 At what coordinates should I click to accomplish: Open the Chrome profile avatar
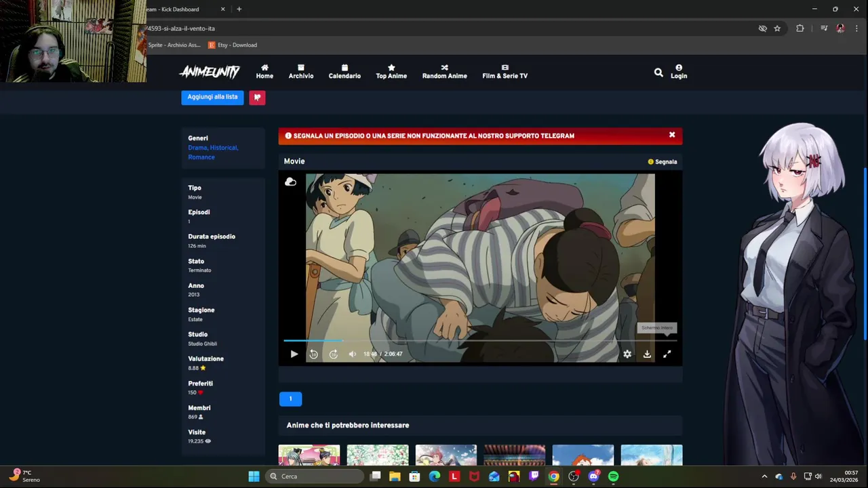pos(841,28)
